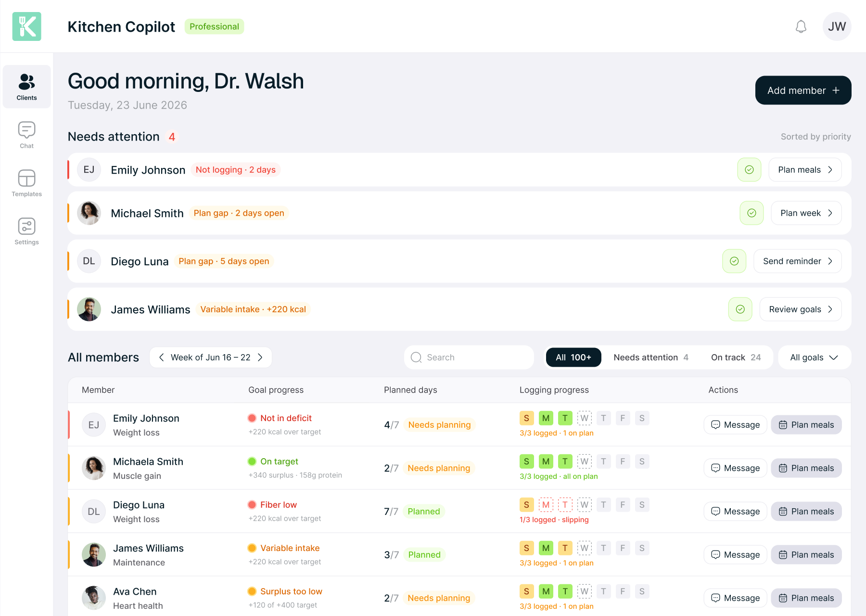The image size is (866, 616).
Task: Plan meals for Ava Chen
Action: point(806,598)
